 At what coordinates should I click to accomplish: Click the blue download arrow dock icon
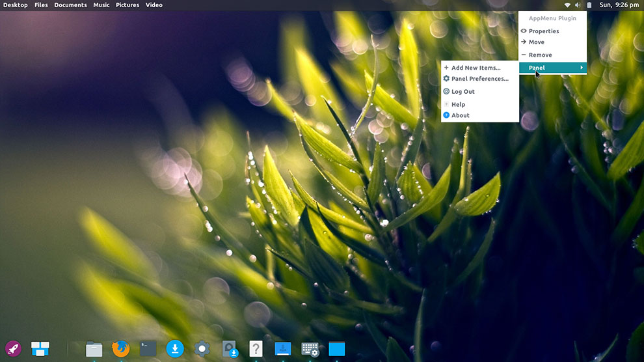click(x=174, y=348)
